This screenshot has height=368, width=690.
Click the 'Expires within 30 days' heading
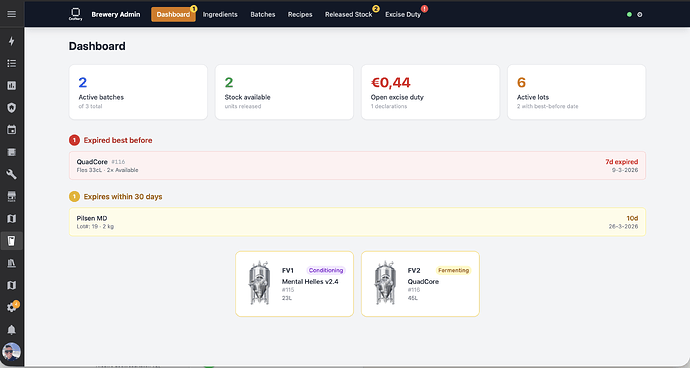pos(123,197)
